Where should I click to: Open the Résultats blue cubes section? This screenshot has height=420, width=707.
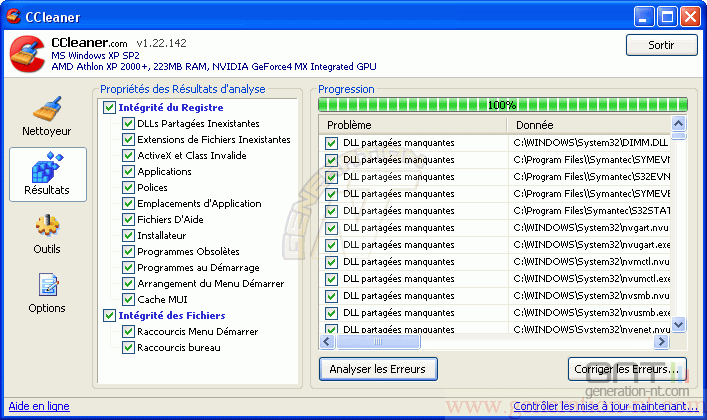(47, 174)
